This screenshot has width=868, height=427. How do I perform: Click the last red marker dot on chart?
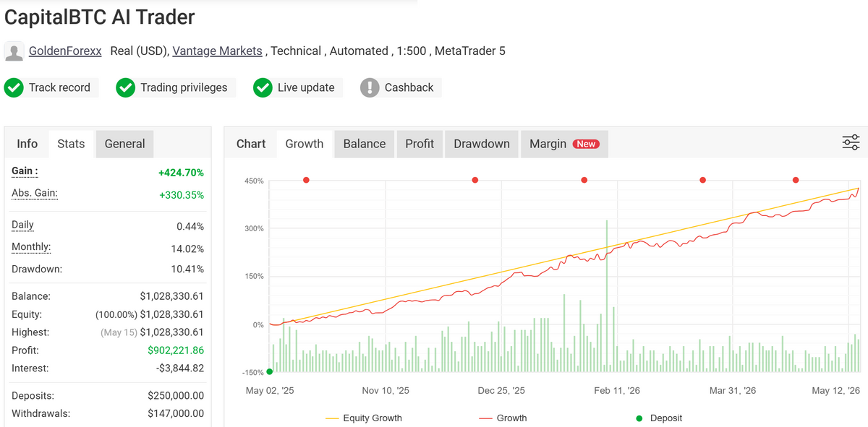pos(796,180)
